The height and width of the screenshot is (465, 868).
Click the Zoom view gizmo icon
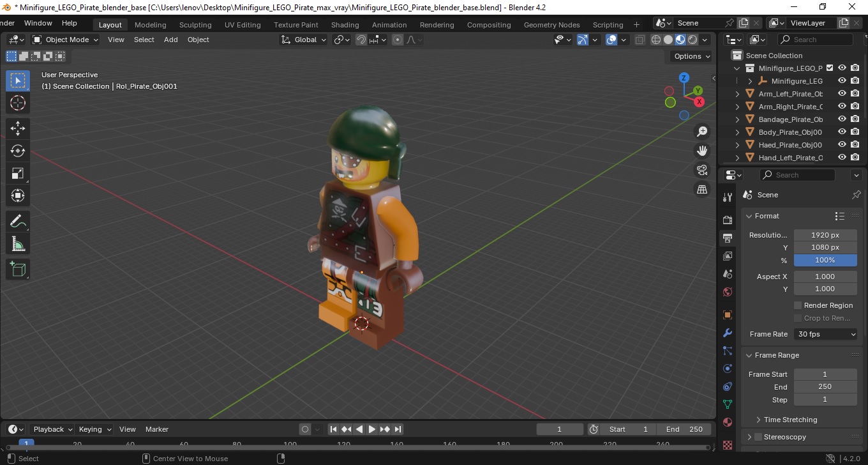coord(702,132)
